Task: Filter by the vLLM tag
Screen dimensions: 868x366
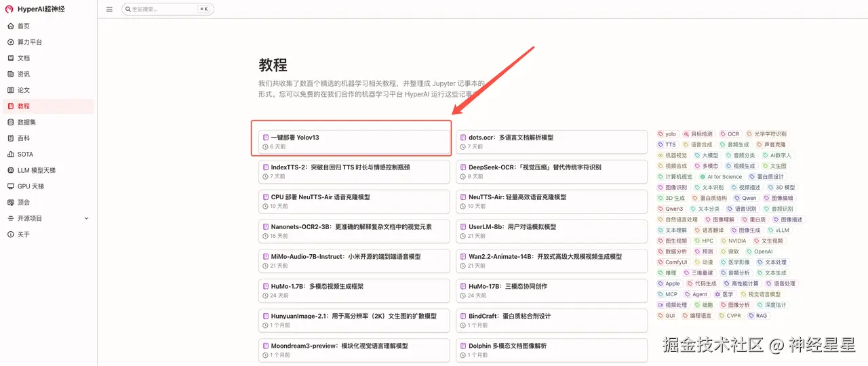Action: click(x=778, y=230)
